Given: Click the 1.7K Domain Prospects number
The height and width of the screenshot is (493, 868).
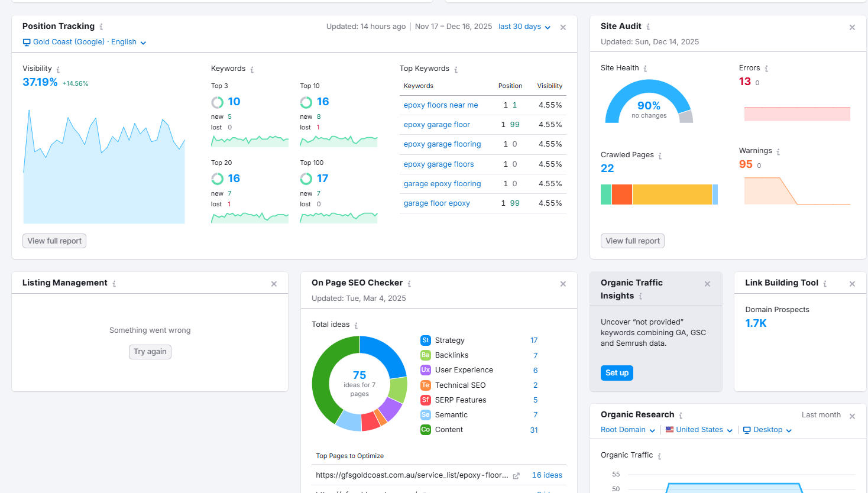Looking at the screenshot, I should tap(756, 323).
